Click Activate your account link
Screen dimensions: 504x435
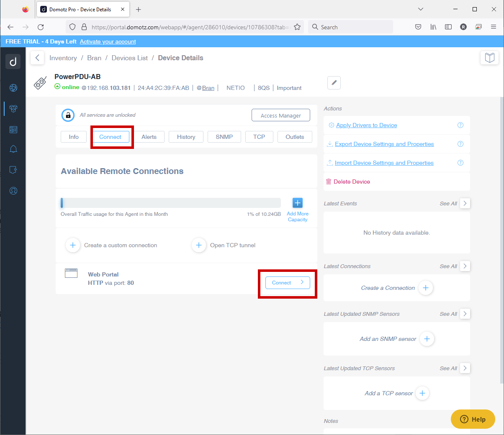(108, 41)
